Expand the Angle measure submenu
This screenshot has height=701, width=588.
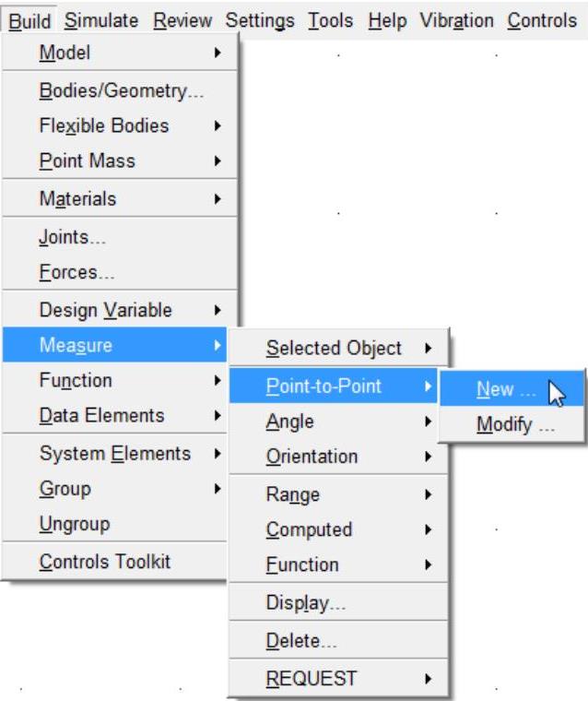(290, 422)
